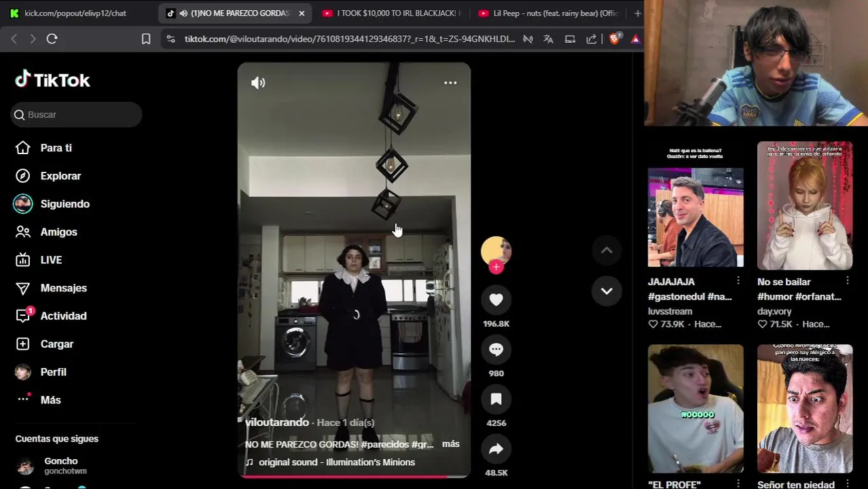
Task: Open options for JAJAJAJA video card
Action: (738, 280)
